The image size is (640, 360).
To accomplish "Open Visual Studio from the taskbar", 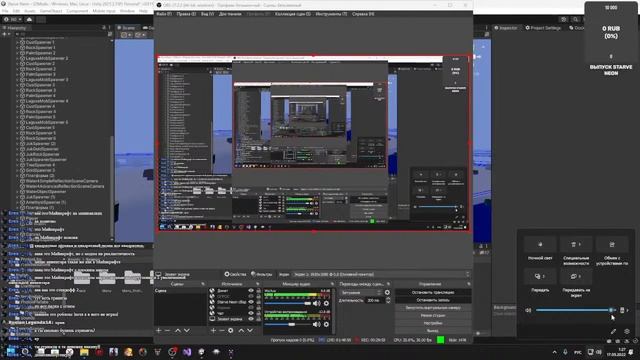I will click(x=187, y=352).
